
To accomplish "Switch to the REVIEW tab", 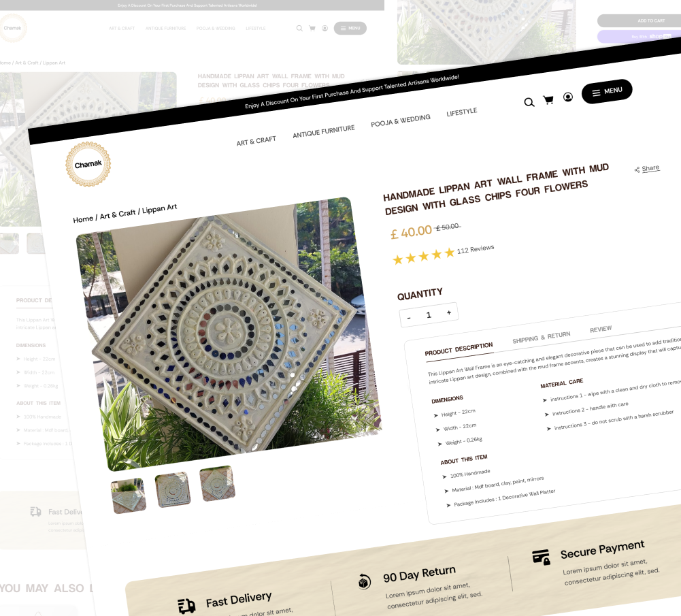I will pos(601,329).
